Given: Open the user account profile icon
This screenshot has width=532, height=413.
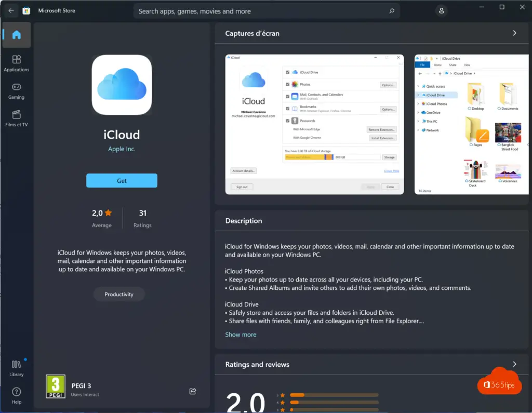Looking at the screenshot, I should tap(442, 11).
